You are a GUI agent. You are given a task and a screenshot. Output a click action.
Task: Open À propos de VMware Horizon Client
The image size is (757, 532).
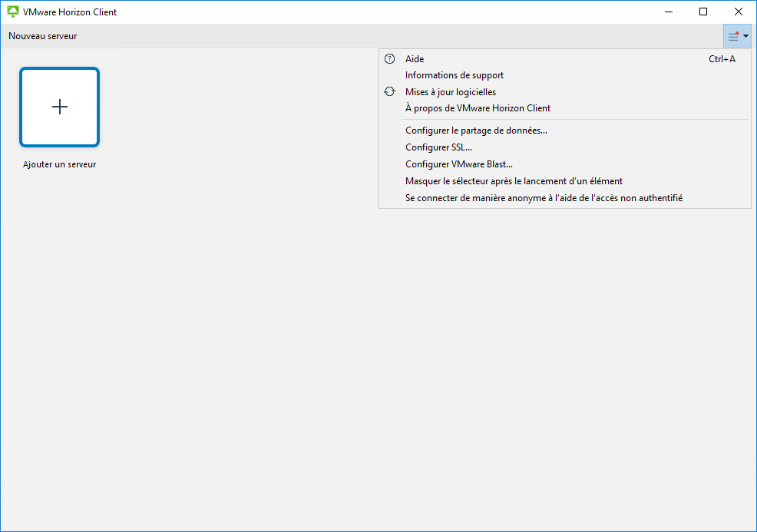tap(565, 108)
